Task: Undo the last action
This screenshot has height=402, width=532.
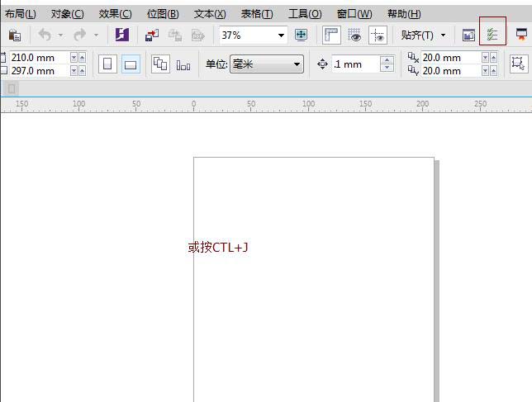Action: (45, 35)
